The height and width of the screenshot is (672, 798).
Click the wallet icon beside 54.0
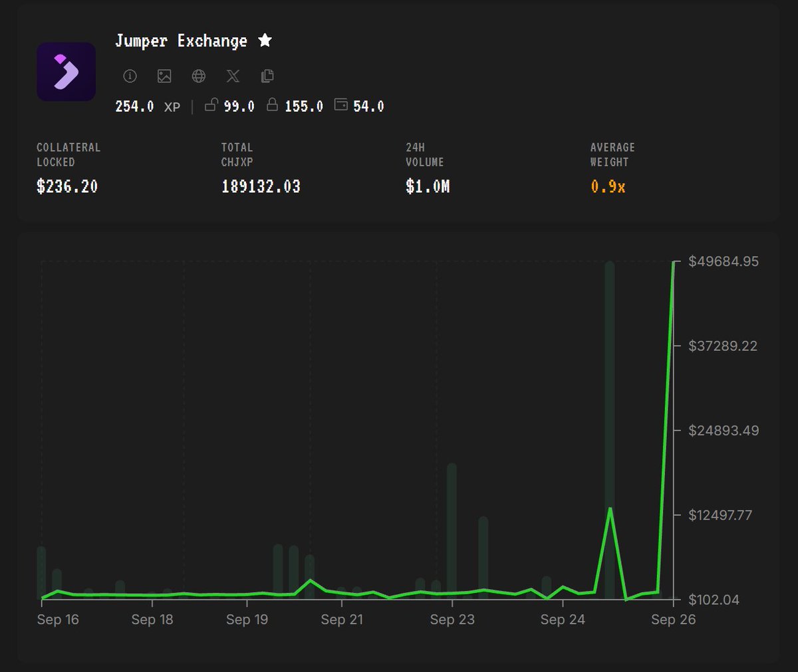pos(341,104)
